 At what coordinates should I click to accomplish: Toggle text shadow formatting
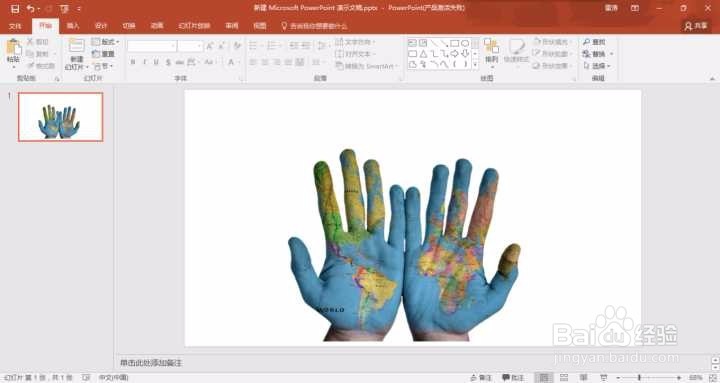(x=168, y=62)
